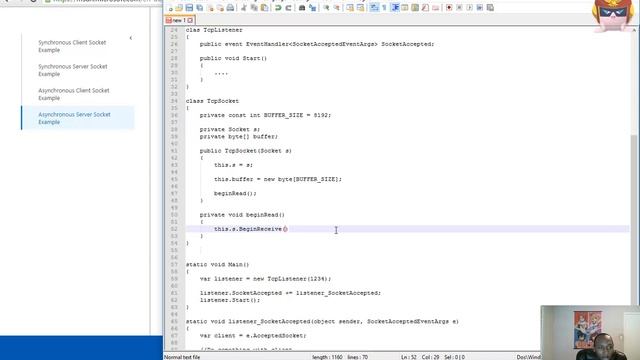Click 'Ln : 52' in status bar

pyautogui.click(x=409, y=357)
